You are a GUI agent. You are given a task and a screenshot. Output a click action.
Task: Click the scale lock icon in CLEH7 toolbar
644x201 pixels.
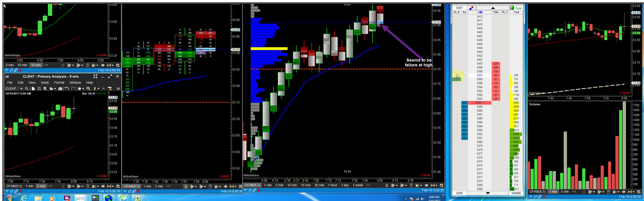pyautogui.click(x=109, y=89)
